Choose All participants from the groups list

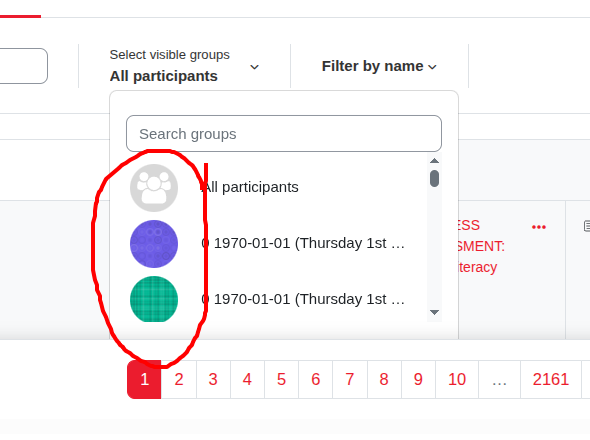click(251, 187)
